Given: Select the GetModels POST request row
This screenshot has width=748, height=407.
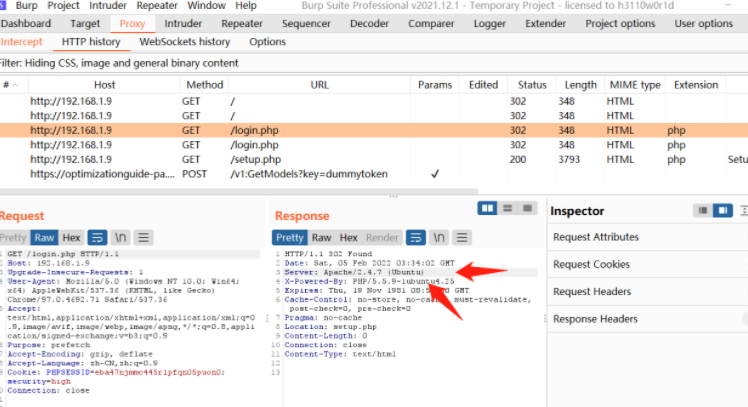Looking at the screenshot, I should click(x=374, y=174).
